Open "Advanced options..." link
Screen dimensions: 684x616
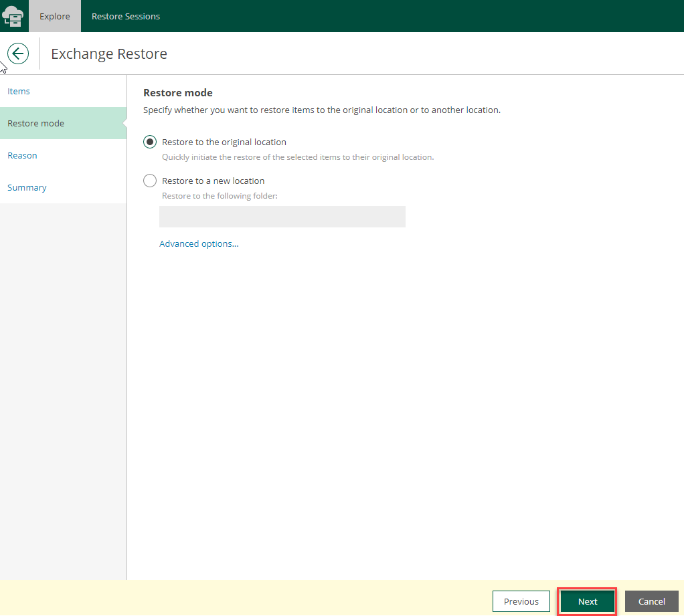[x=199, y=243]
